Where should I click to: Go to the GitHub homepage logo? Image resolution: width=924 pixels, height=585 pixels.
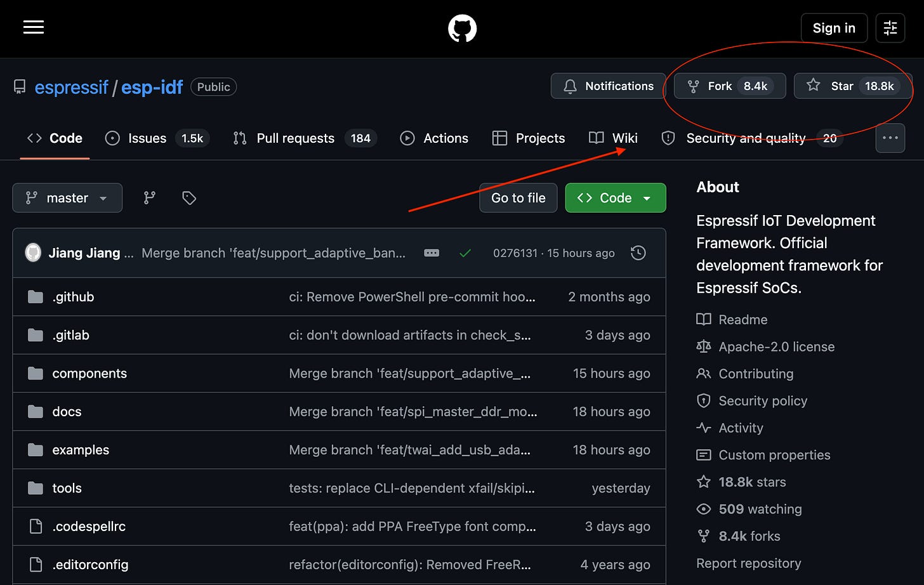tap(462, 29)
